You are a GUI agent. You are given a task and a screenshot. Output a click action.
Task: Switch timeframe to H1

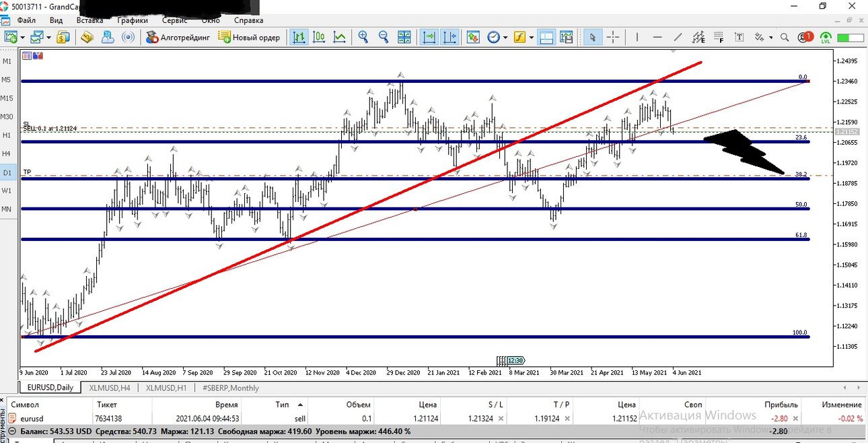pyautogui.click(x=7, y=135)
